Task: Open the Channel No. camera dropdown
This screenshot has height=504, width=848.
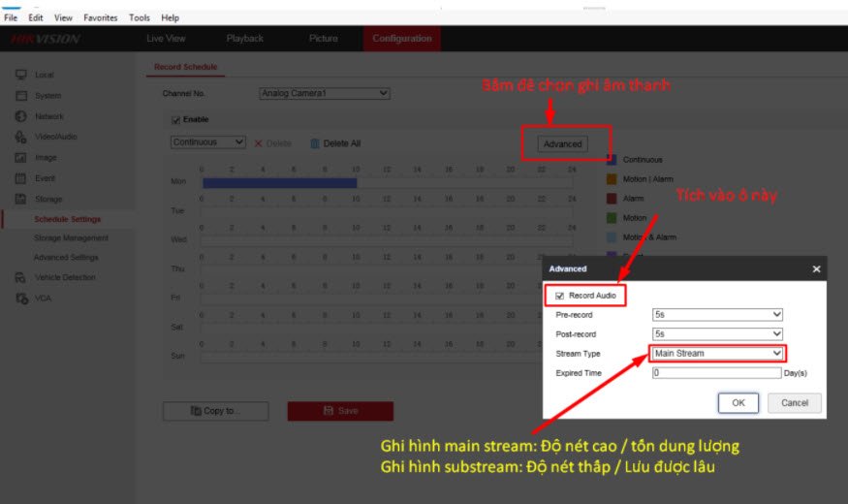Action: [325, 93]
